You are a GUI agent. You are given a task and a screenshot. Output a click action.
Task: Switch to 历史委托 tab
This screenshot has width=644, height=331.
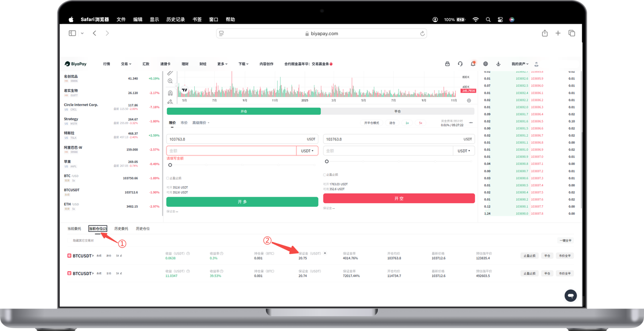[x=121, y=228]
